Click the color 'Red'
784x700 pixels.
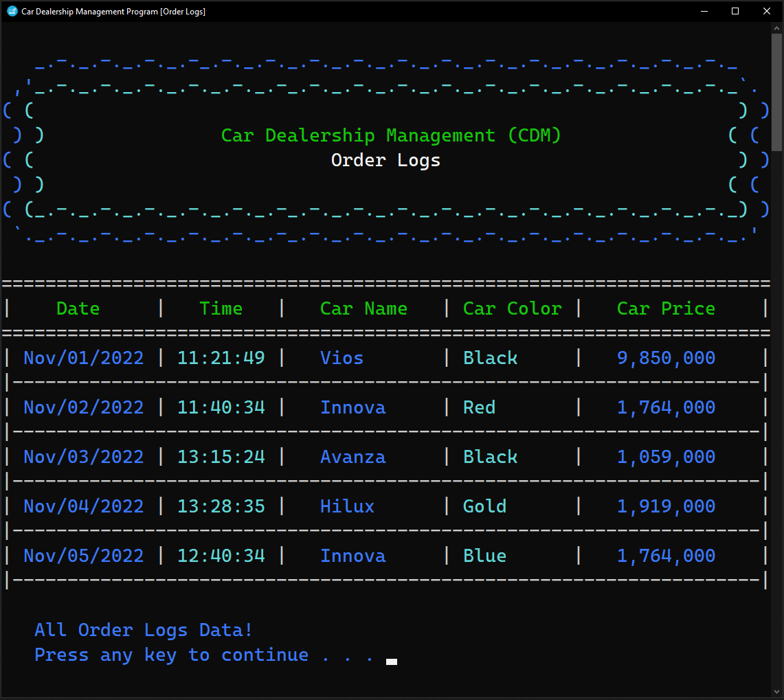[x=479, y=407]
